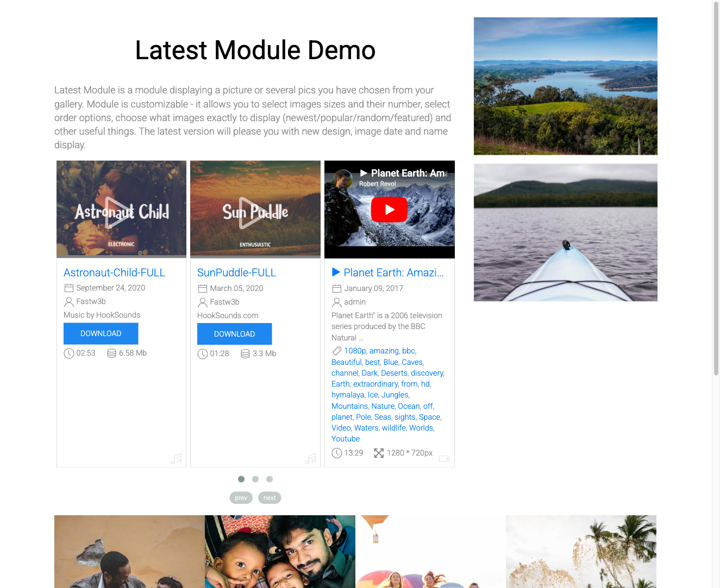The width and height of the screenshot is (720, 588).
Task: Select the first active carousel dot
Action: [x=241, y=479]
